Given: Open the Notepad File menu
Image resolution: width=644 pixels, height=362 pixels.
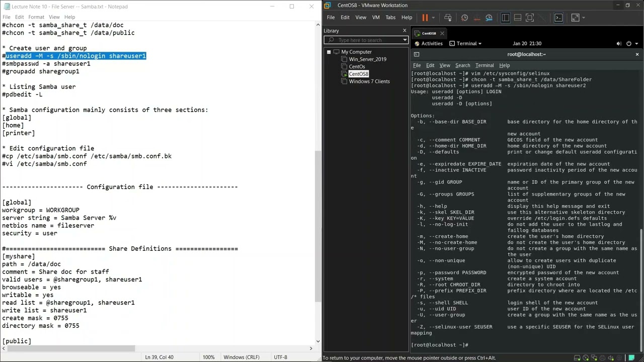Looking at the screenshot, I should tap(7, 17).
